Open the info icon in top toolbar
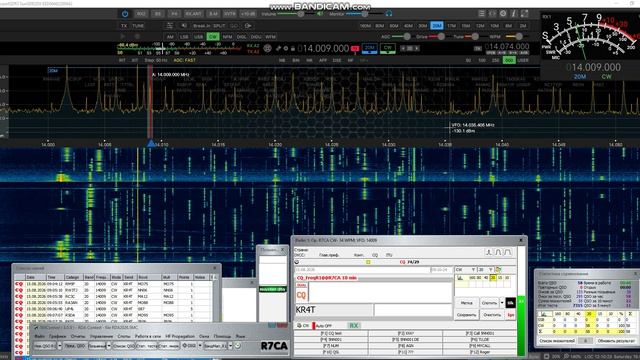Viewport: 640px width, 360px height. 513,13
